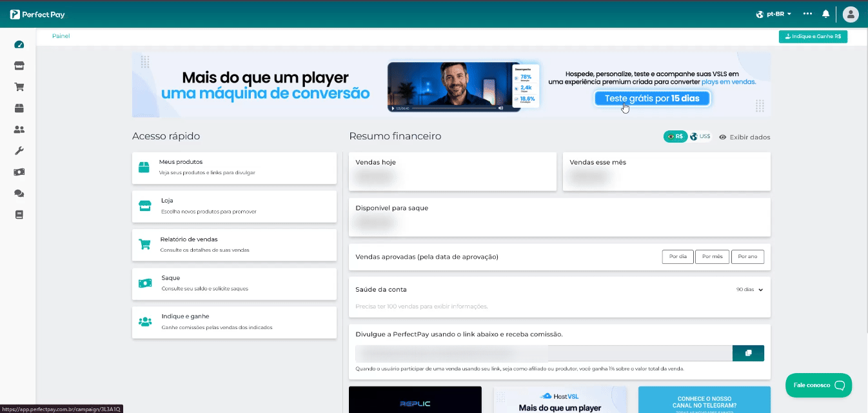
Task: Open the Fale conosco chat bubble
Action: pyautogui.click(x=818, y=385)
